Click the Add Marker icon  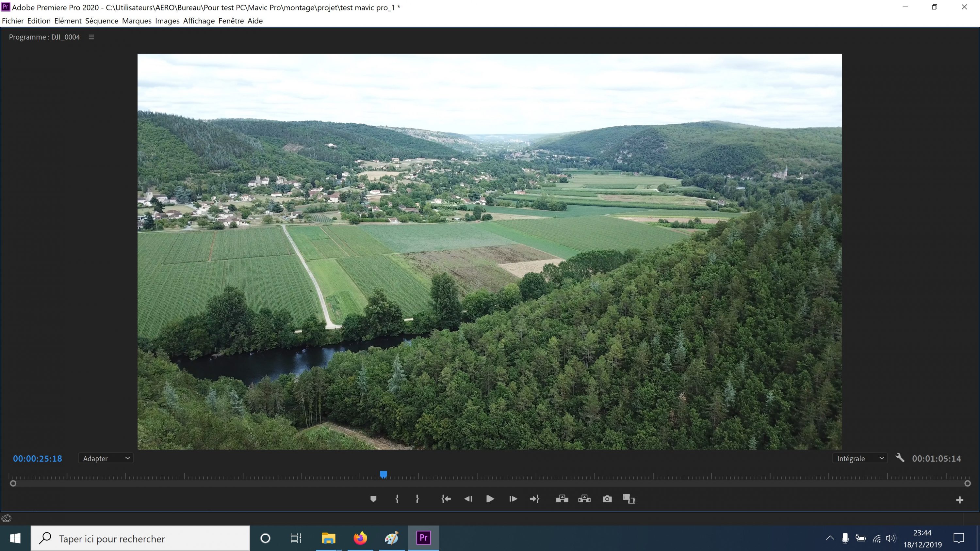[373, 499]
